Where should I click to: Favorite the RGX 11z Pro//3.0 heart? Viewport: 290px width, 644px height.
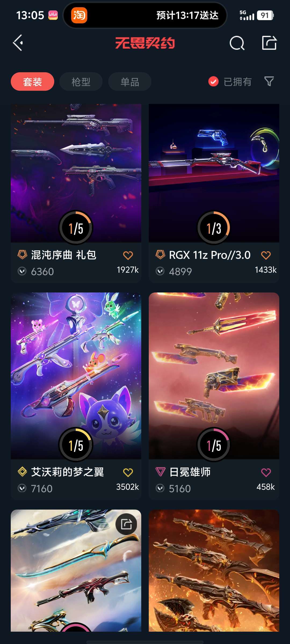266,255
